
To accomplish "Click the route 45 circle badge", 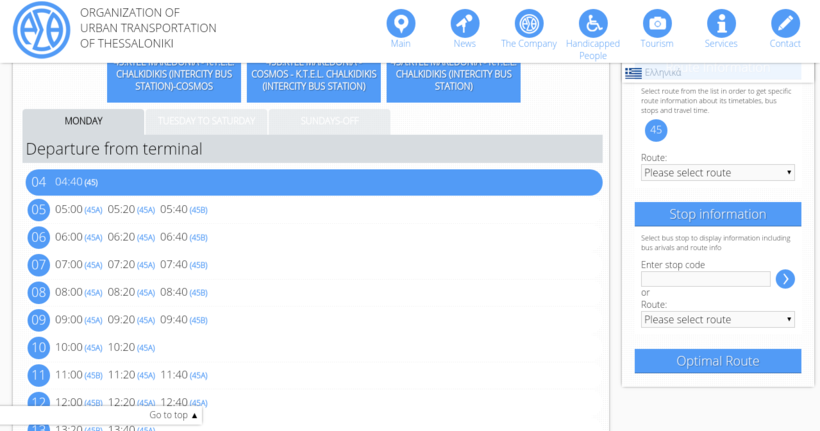I will tap(656, 130).
